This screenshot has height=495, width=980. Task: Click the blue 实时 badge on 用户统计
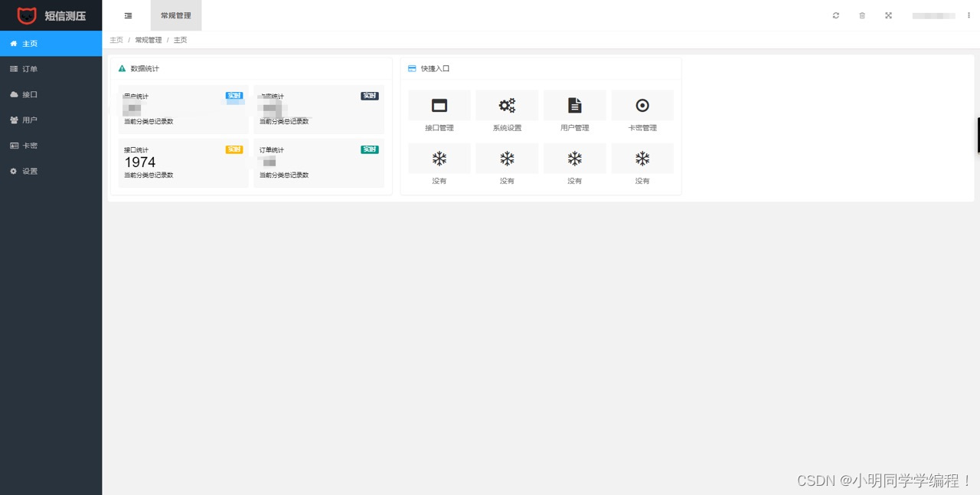(234, 96)
